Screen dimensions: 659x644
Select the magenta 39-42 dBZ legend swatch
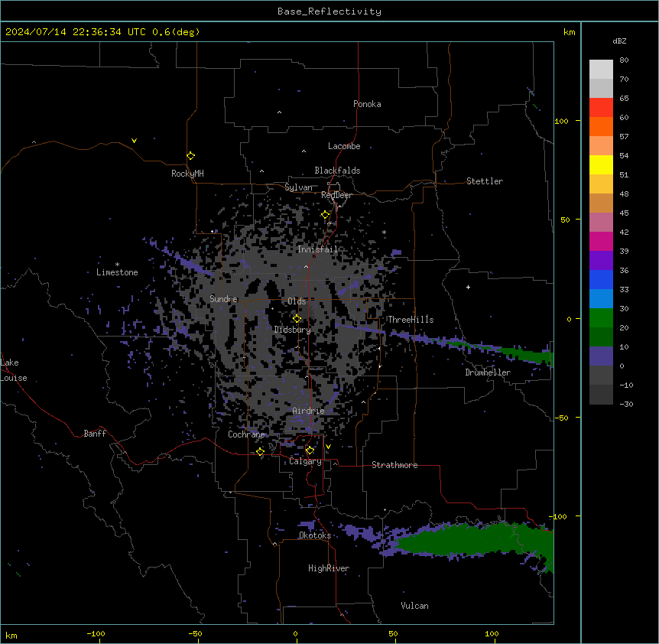(601, 241)
